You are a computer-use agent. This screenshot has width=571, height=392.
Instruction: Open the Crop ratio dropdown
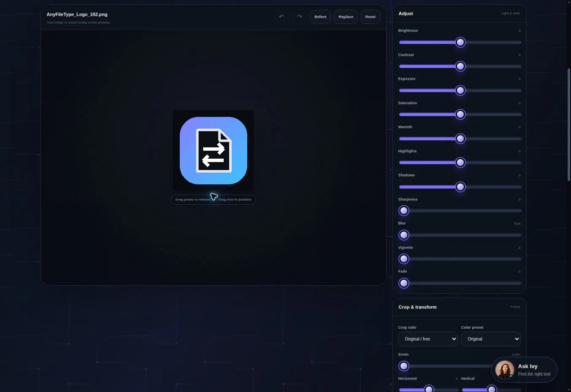pyautogui.click(x=428, y=339)
